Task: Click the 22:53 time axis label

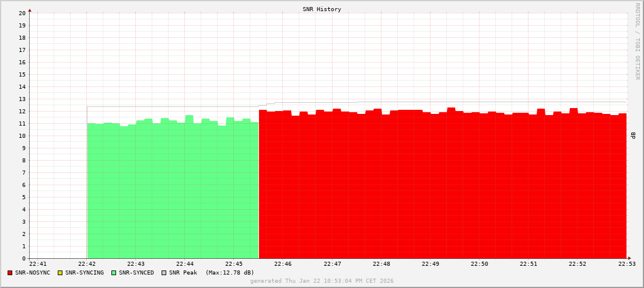Action: (626, 264)
